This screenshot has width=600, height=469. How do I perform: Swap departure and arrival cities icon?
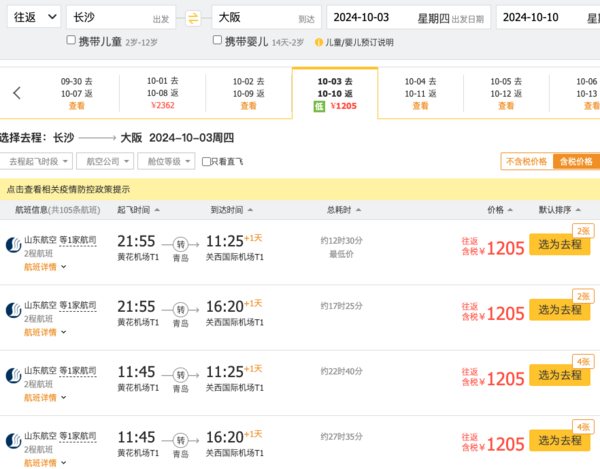(x=193, y=18)
